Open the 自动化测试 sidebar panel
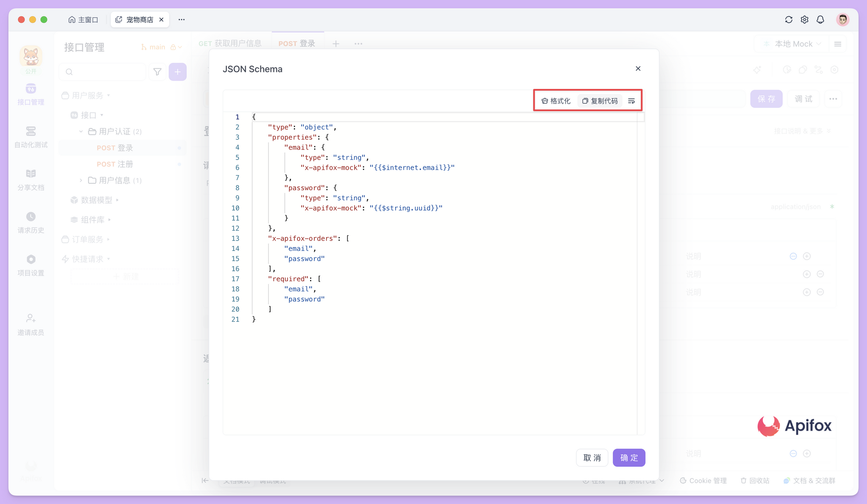This screenshot has height=504, width=867. pos(30,137)
